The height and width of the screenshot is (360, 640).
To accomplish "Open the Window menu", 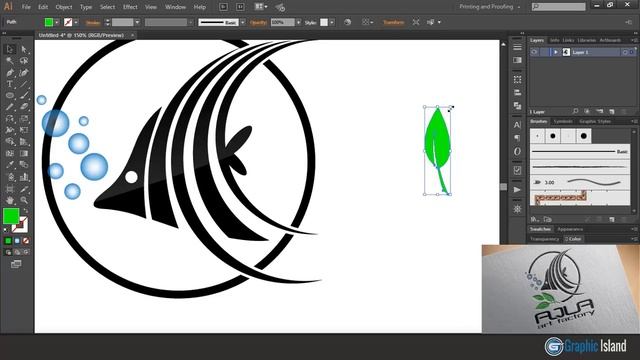I will point(176,7).
